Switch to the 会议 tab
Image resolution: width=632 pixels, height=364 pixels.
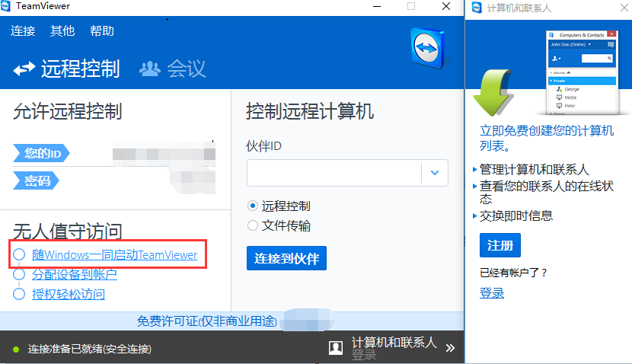pyautogui.click(x=173, y=69)
